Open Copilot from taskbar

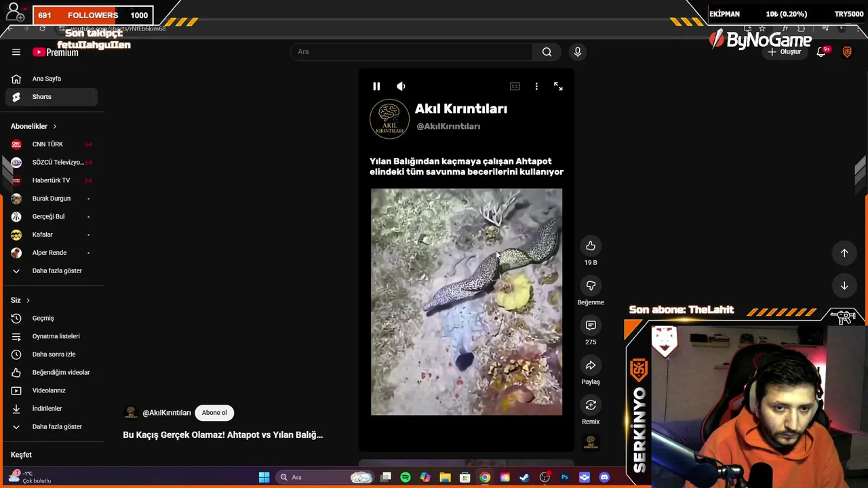(x=425, y=477)
